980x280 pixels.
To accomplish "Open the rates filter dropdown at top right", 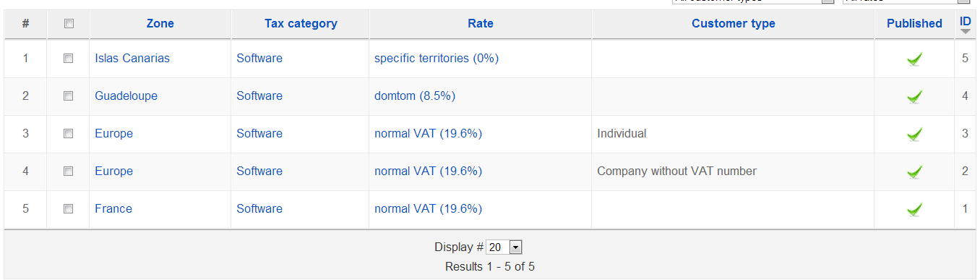I will pyautogui.click(x=906, y=1).
